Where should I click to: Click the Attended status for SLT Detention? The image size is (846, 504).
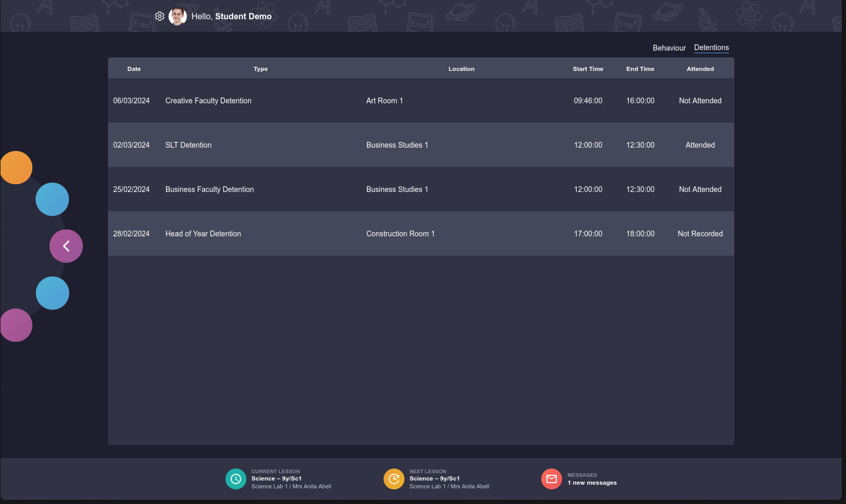[x=700, y=145]
